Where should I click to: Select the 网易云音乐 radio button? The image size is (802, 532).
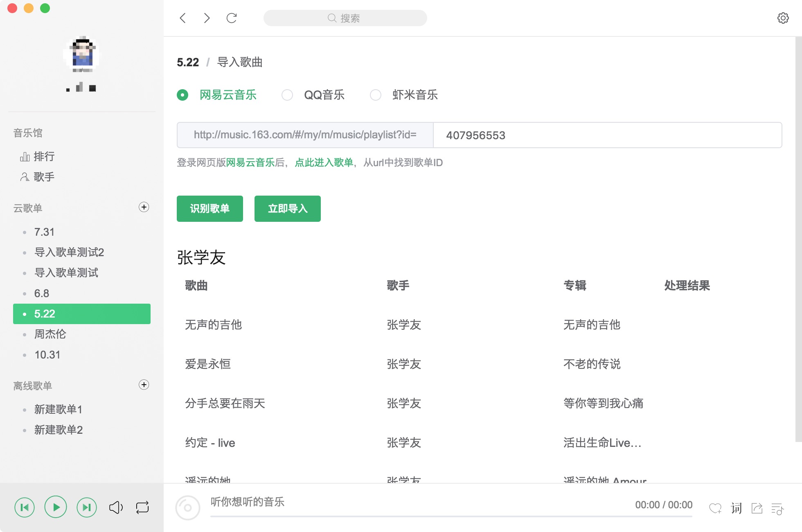182,95
